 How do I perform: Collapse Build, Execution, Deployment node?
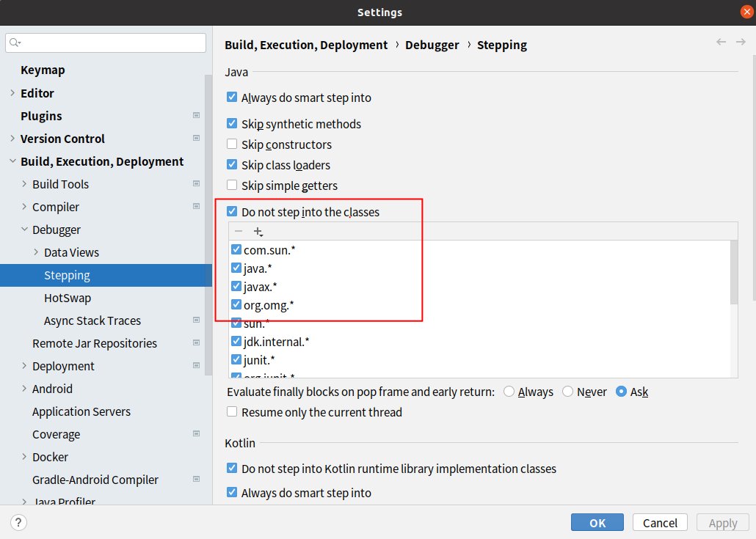tap(12, 161)
